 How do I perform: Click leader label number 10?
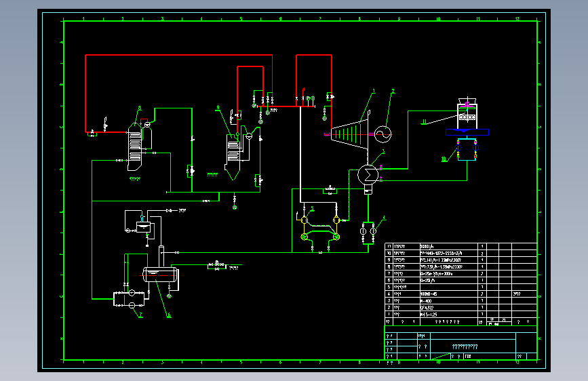tap(444, 159)
